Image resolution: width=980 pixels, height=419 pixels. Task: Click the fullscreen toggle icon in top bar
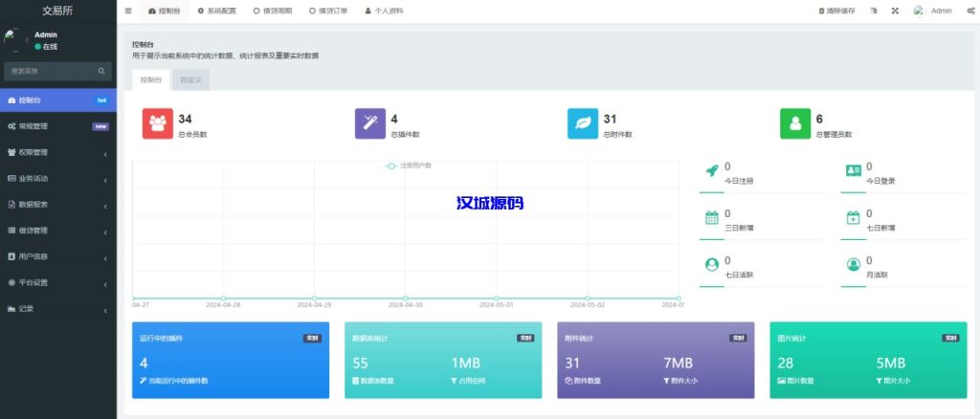[895, 11]
